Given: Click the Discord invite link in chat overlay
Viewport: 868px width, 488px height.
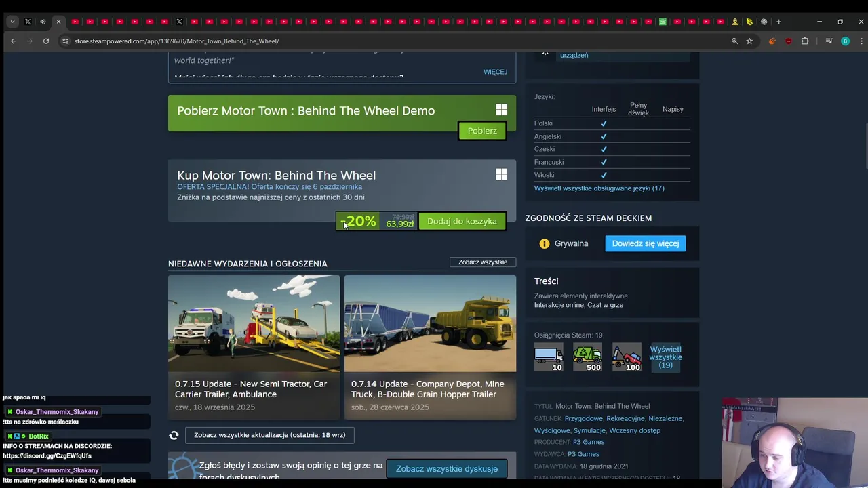Looking at the screenshot, I should coord(47,456).
